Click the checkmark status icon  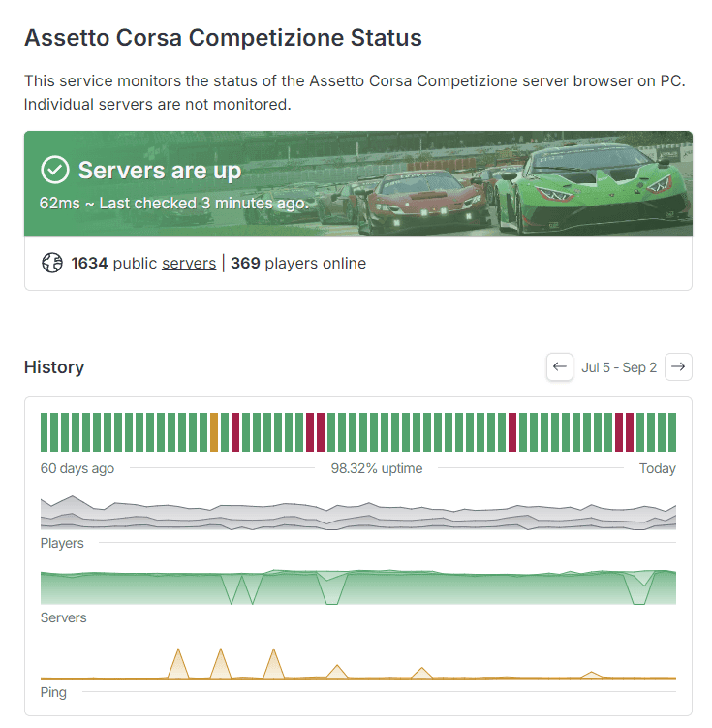coord(55,170)
